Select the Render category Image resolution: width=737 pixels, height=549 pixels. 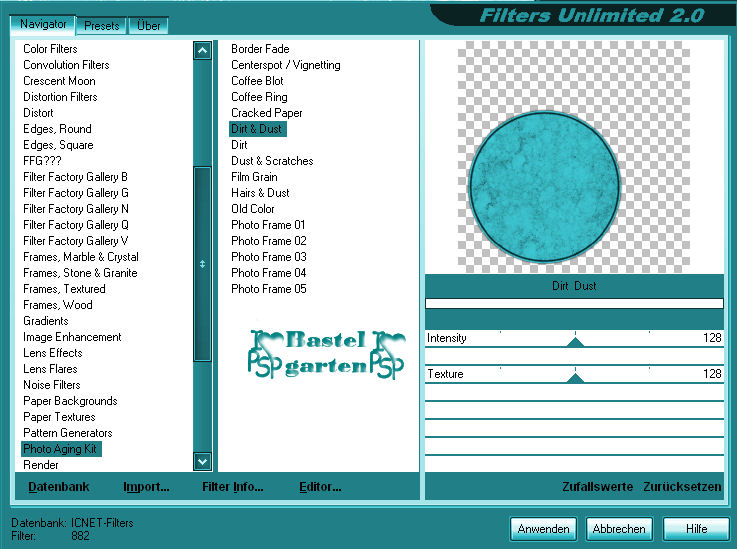(x=41, y=464)
